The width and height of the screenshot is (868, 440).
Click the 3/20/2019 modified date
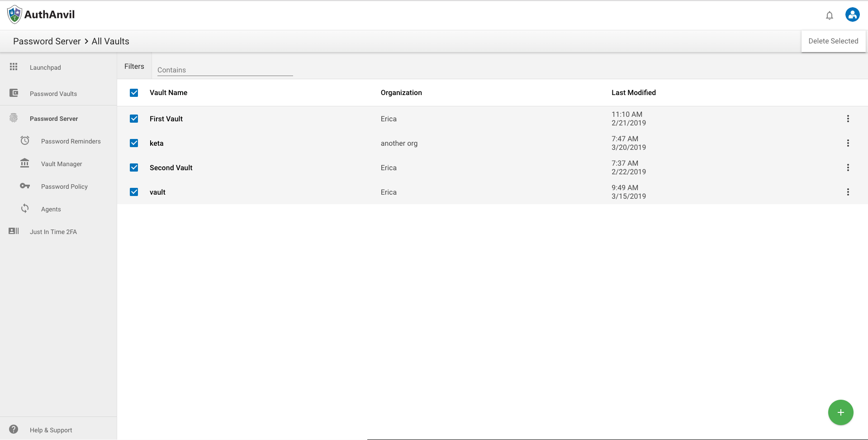click(x=629, y=148)
